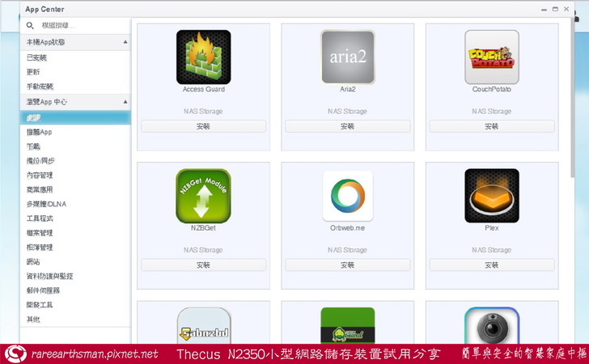Click the "Aria2" app name
Image resolution: width=589 pixels, height=364 pixels.
348,90
